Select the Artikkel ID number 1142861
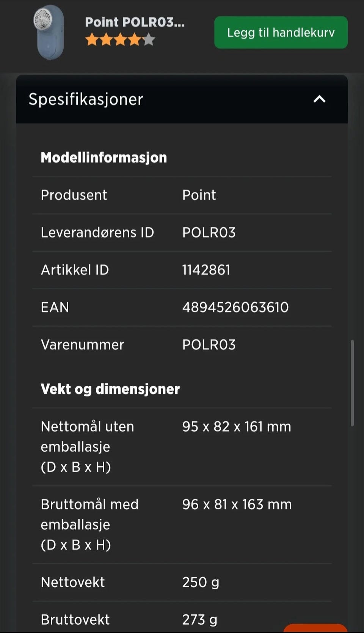Screen dimensions: 364x633 point(206,270)
